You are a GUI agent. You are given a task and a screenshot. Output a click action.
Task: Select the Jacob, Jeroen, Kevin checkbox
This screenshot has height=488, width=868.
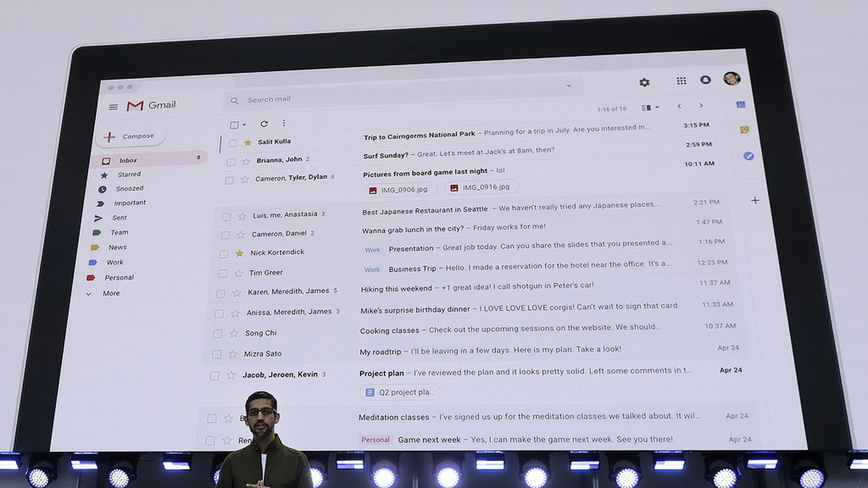pos(214,376)
